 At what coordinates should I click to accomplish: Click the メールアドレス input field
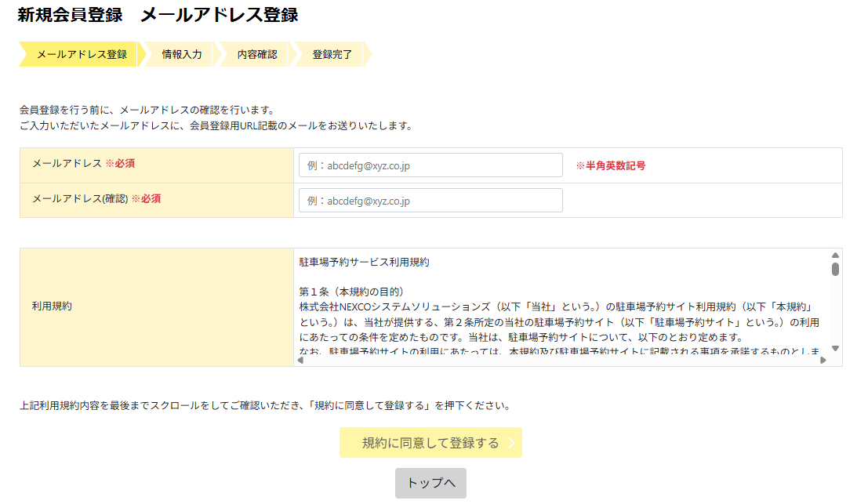click(x=430, y=165)
